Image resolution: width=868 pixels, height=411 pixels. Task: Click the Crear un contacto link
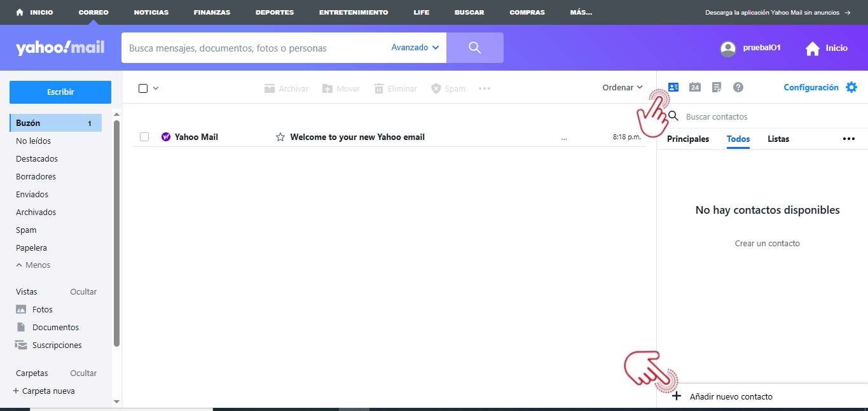pos(767,244)
